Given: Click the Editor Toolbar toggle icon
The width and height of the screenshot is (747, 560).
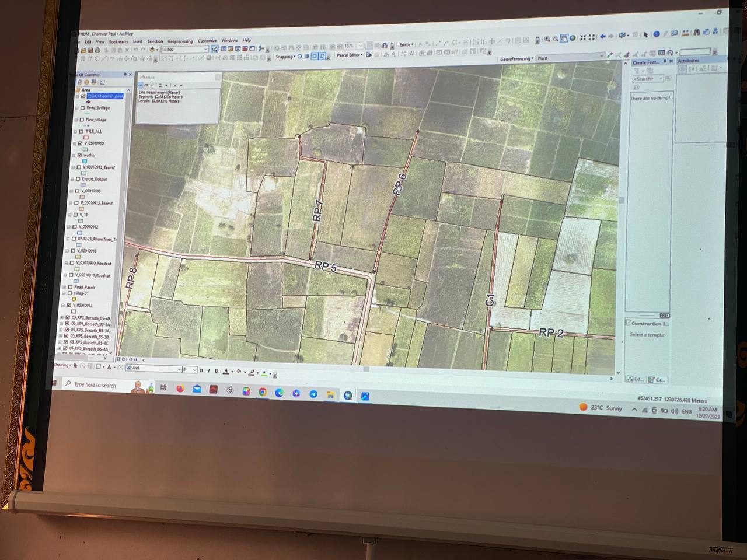Looking at the screenshot, I should (215, 49).
